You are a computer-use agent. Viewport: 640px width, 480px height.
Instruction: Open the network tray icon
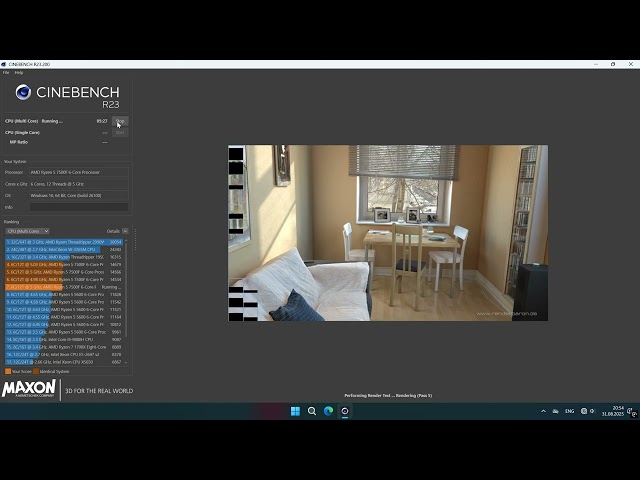[584, 411]
